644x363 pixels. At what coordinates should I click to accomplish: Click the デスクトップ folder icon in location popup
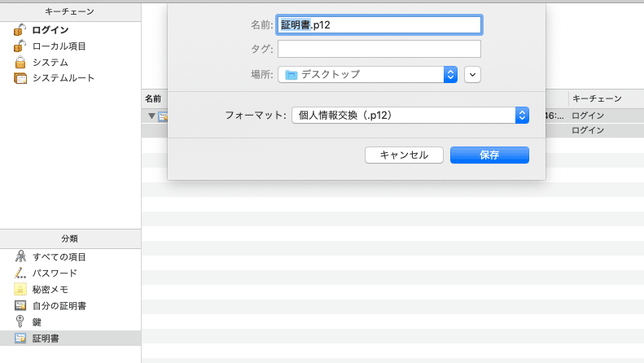coord(291,75)
